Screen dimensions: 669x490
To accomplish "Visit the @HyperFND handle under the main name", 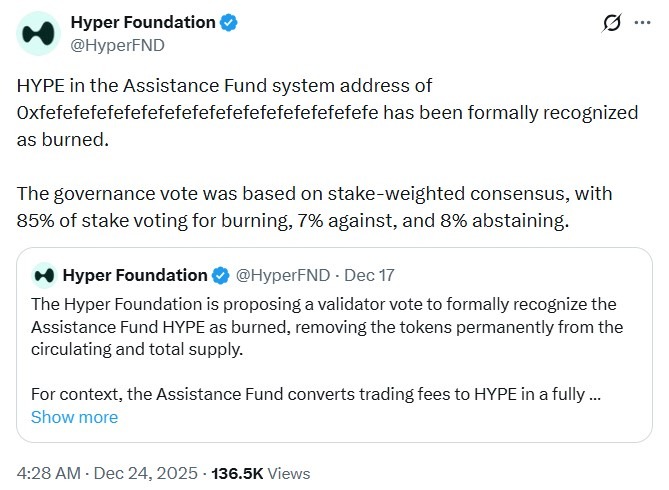I will [117, 44].
